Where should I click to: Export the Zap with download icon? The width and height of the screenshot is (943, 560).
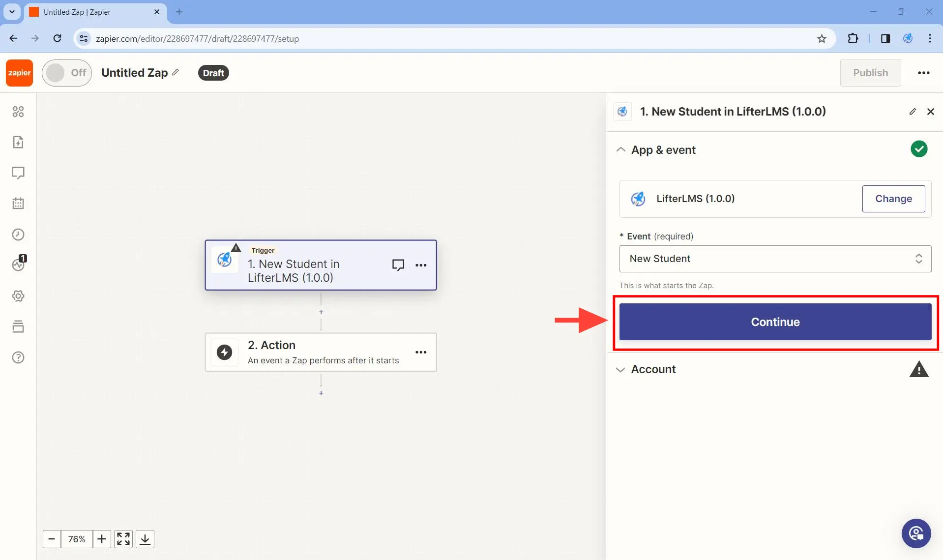tap(145, 539)
